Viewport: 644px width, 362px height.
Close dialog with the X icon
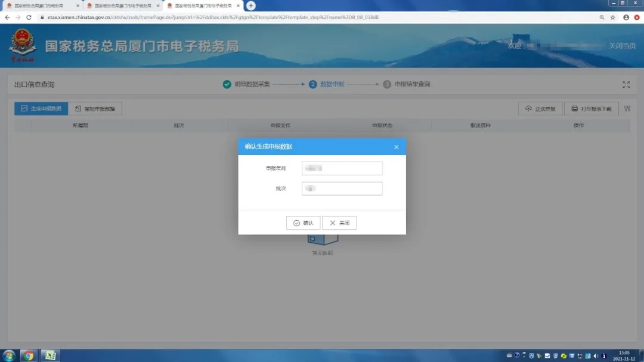pyautogui.click(x=397, y=147)
